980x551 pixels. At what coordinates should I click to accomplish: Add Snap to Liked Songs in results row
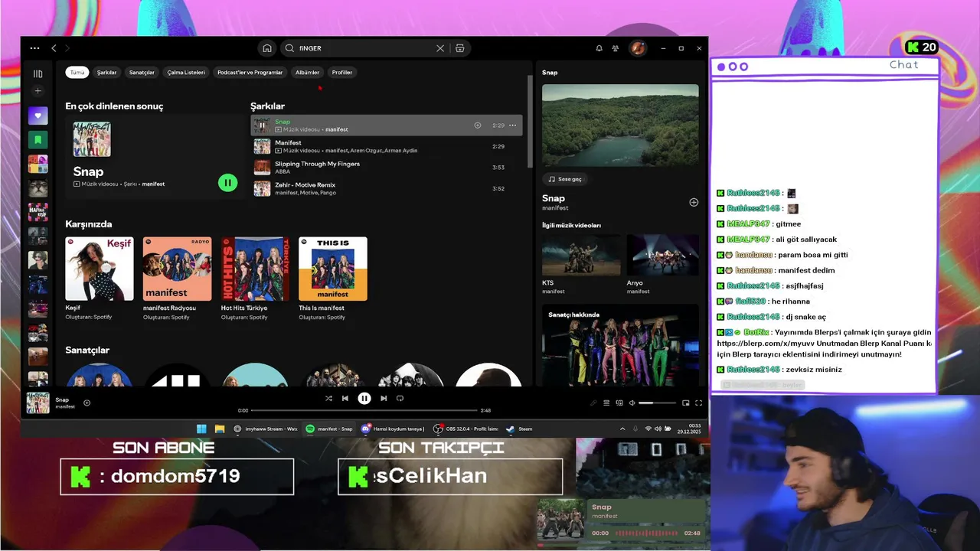[x=477, y=125]
